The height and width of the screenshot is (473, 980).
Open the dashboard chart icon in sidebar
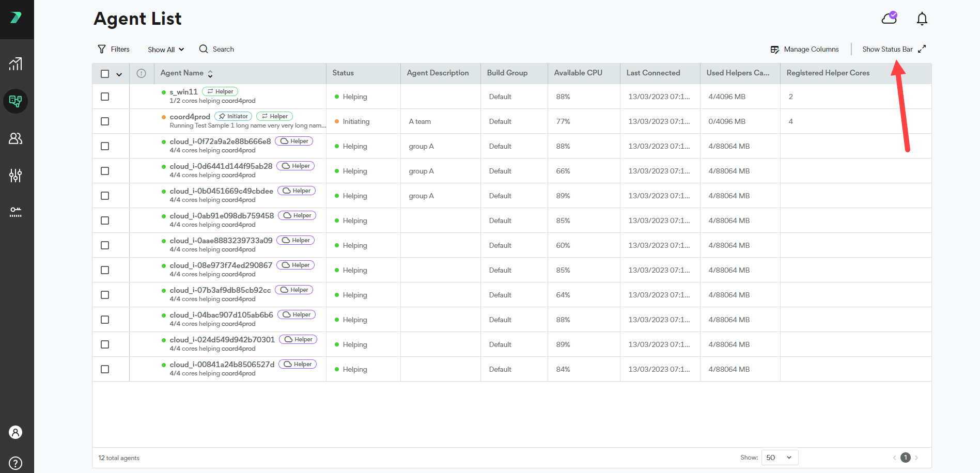pos(15,64)
